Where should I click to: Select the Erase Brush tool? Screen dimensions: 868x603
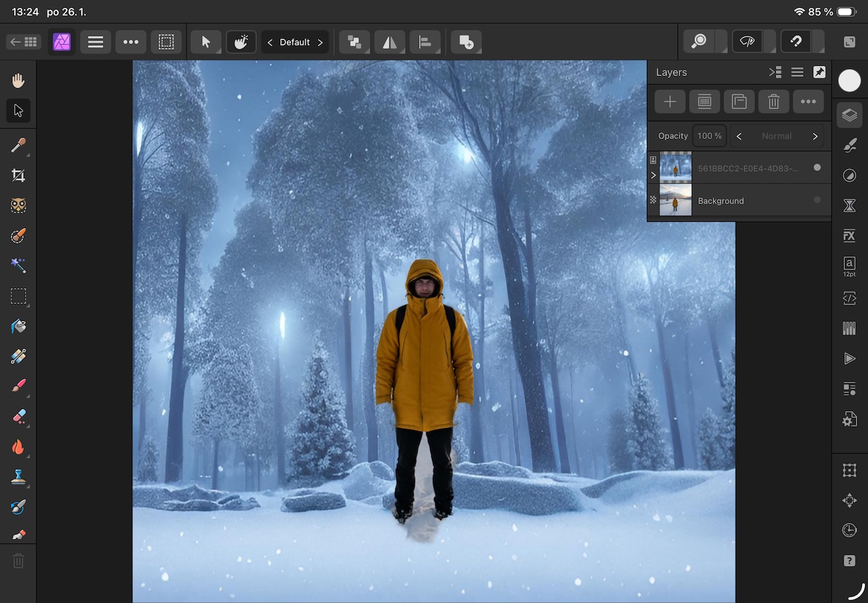pyautogui.click(x=18, y=416)
